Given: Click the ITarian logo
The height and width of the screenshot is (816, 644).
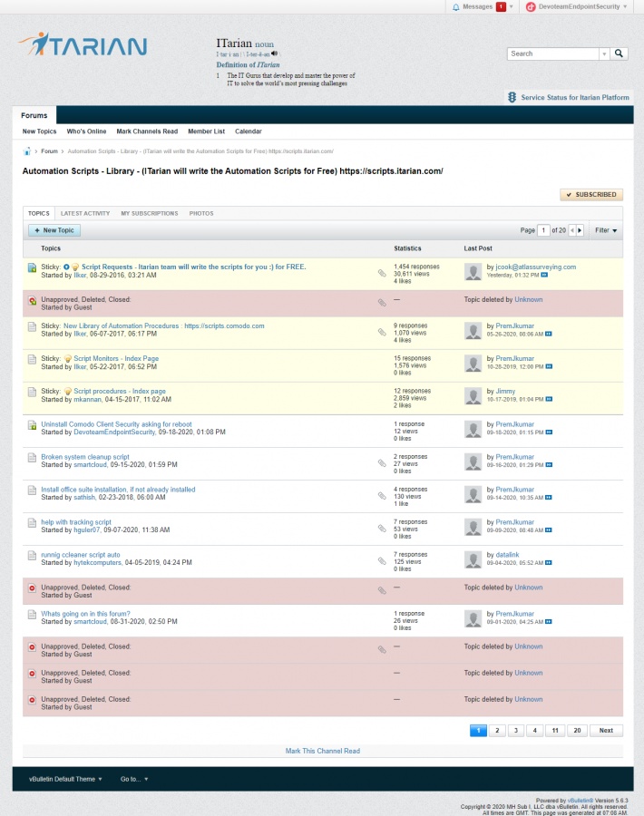Looking at the screenshot, I should point(83,44).
